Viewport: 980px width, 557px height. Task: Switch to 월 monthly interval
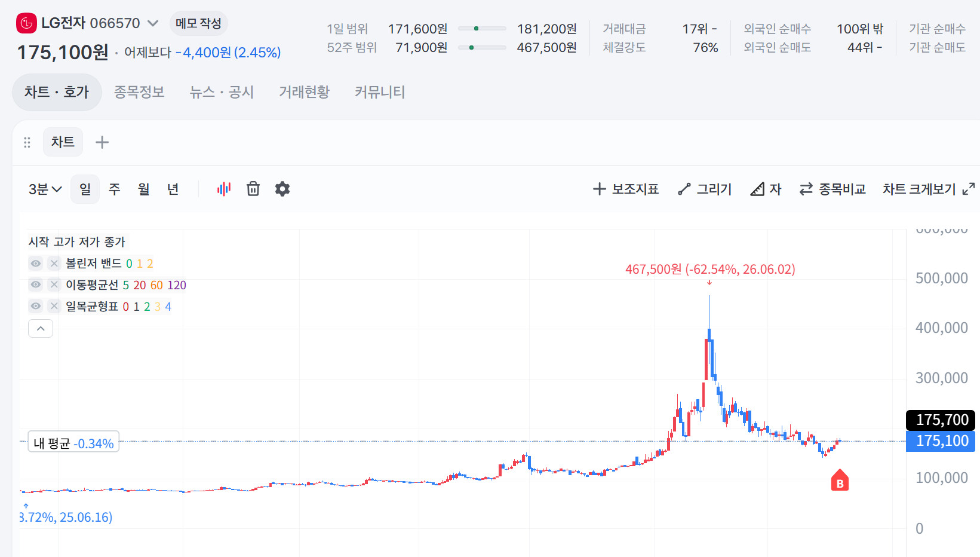point(143,189)
